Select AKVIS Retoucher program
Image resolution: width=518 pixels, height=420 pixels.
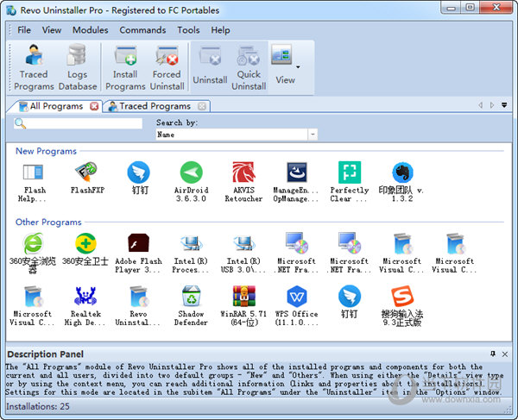(x=243, y=182)
